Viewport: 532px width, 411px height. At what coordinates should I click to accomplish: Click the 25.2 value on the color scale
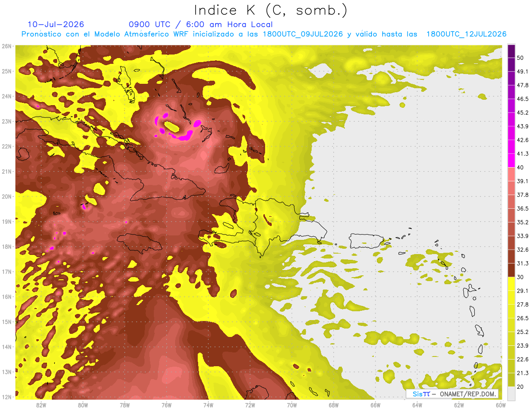pos(523,332)
